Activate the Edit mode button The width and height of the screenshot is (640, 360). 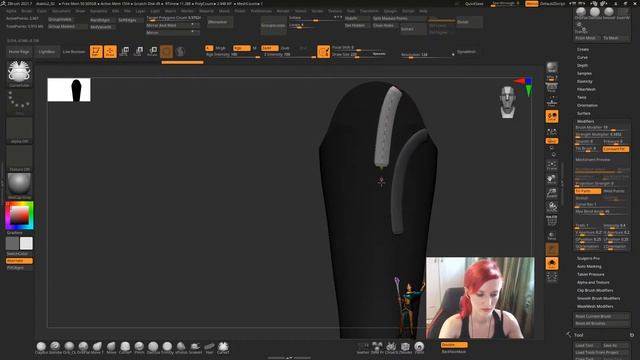coord(96,51)
